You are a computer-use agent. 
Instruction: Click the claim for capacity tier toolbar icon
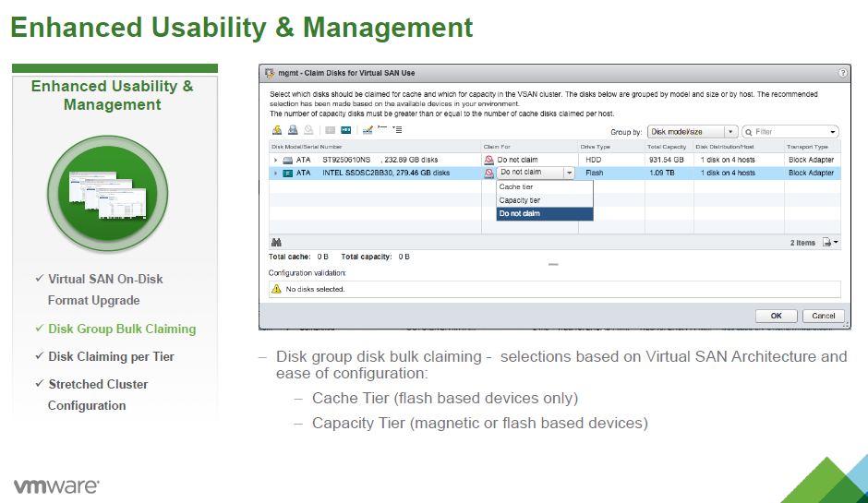click(x=293, y=131)
